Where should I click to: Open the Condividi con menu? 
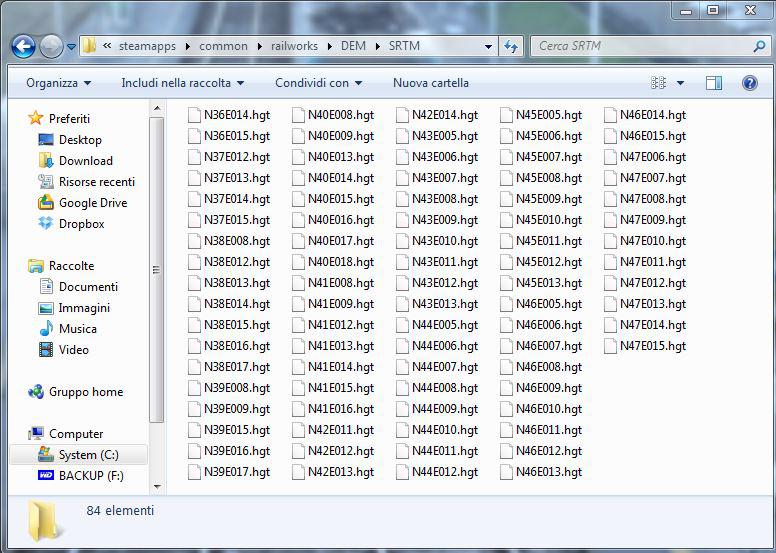click(318, 83)
